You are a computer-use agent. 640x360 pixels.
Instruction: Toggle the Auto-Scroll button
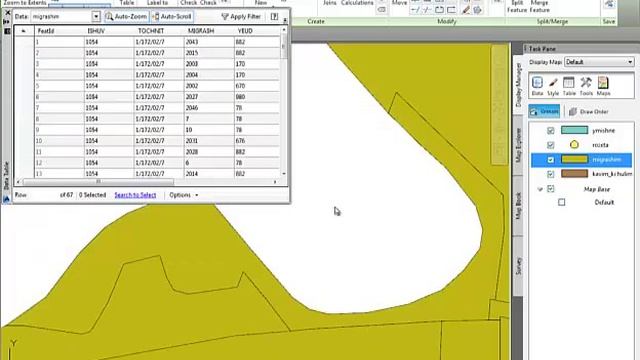point(172,16)
